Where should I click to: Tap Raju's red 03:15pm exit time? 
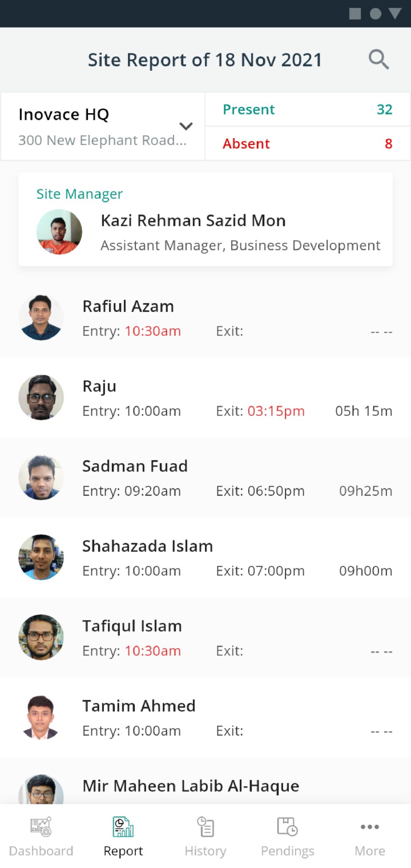pyautogui.click(x=276, y=411)
